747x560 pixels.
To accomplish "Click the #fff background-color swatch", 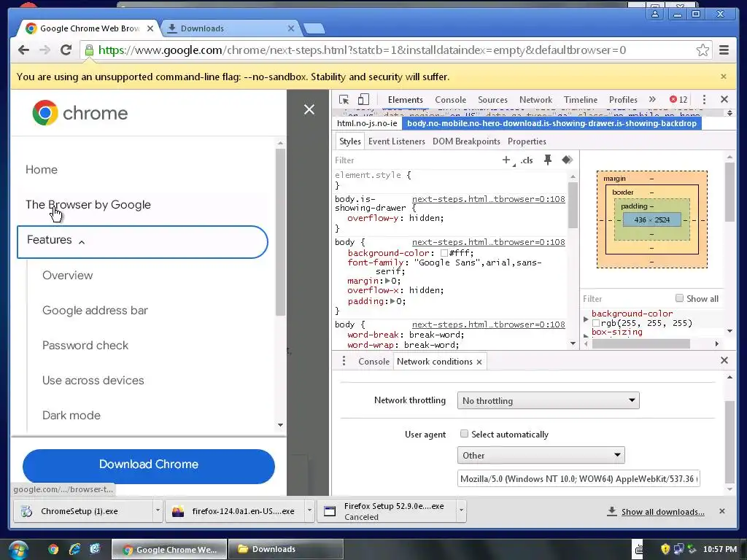I will click(x=444, y=253).
